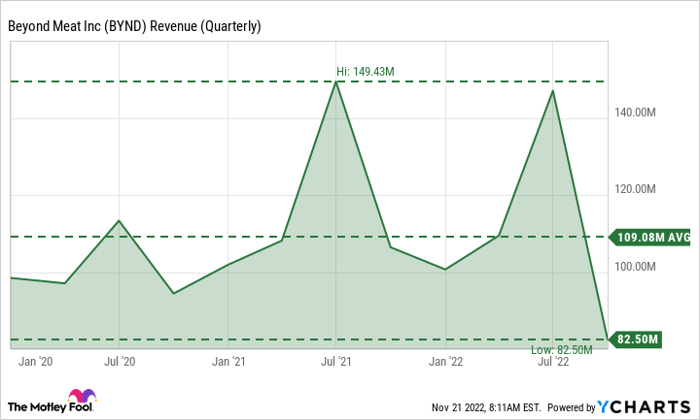Click the chart title Beyond Meat Inc (BYND) Revenue (Quarterly)

click(134, 26)
